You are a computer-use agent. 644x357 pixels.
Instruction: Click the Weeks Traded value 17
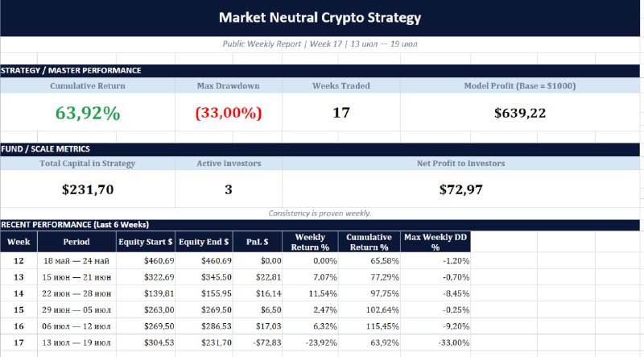(x=341, y=113)
